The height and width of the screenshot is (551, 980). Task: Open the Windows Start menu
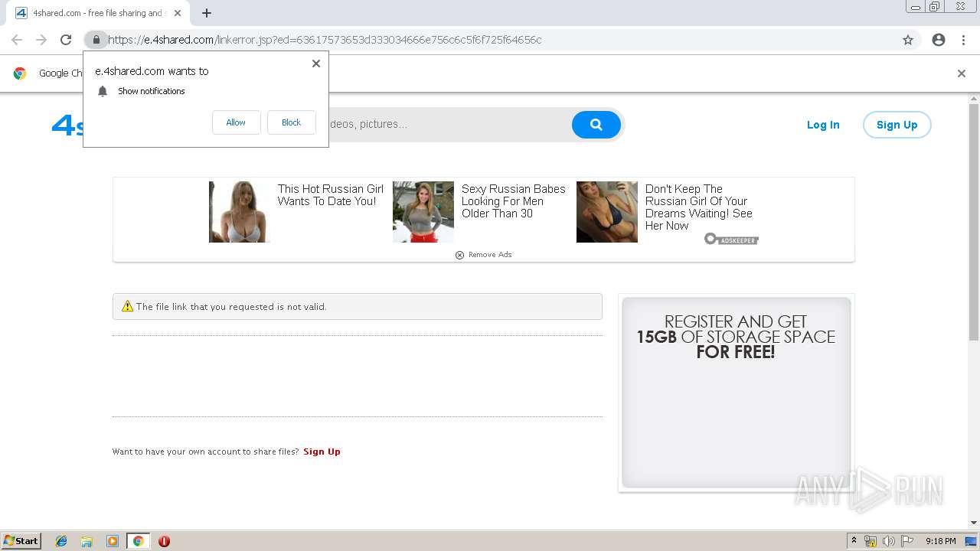tap(21, 541)
